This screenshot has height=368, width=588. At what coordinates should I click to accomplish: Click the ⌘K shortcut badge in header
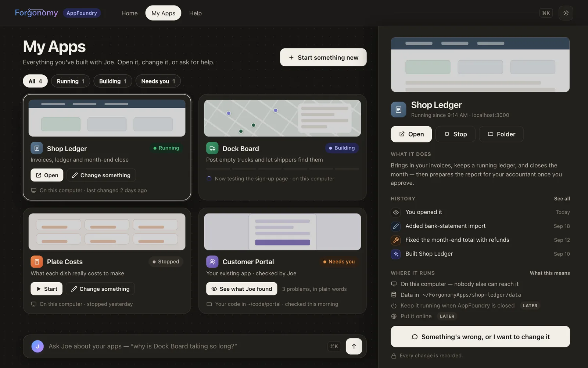coord(546,13)
